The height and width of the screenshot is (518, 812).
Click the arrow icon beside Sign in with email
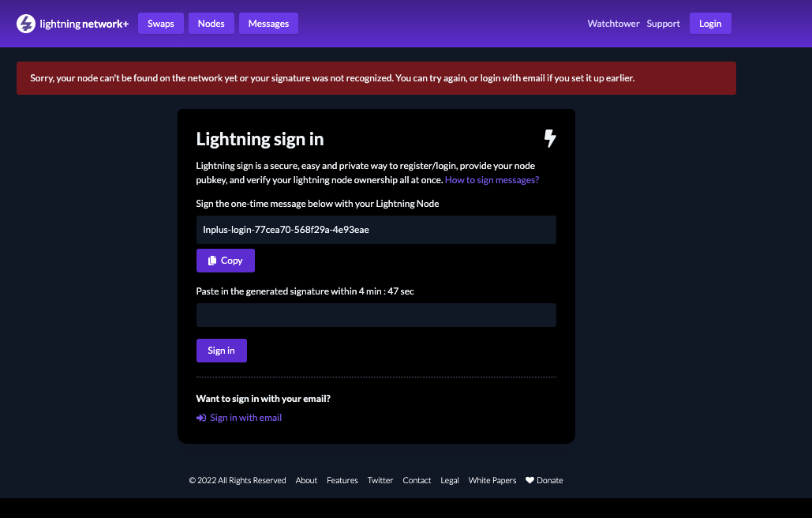click(x=201, y=418)
